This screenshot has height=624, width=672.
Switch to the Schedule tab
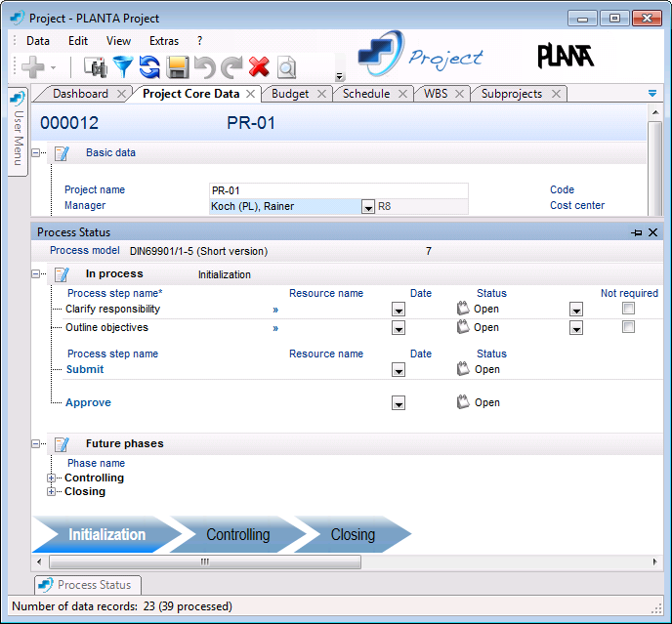point(366,94)
